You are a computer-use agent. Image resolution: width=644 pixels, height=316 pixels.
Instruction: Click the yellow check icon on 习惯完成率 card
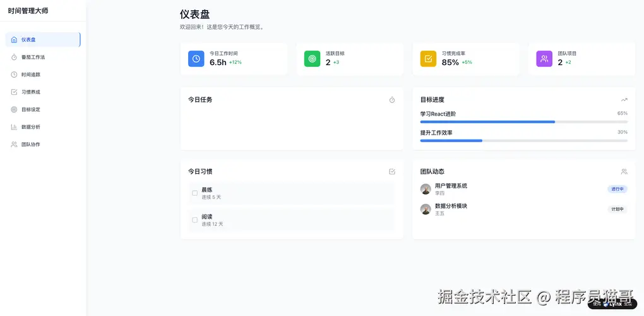428,59
